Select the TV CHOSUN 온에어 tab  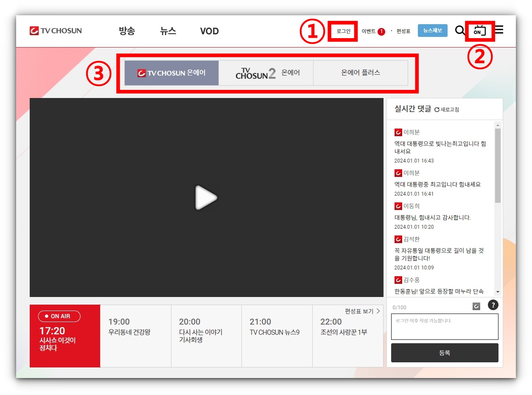tap(171, 73)
